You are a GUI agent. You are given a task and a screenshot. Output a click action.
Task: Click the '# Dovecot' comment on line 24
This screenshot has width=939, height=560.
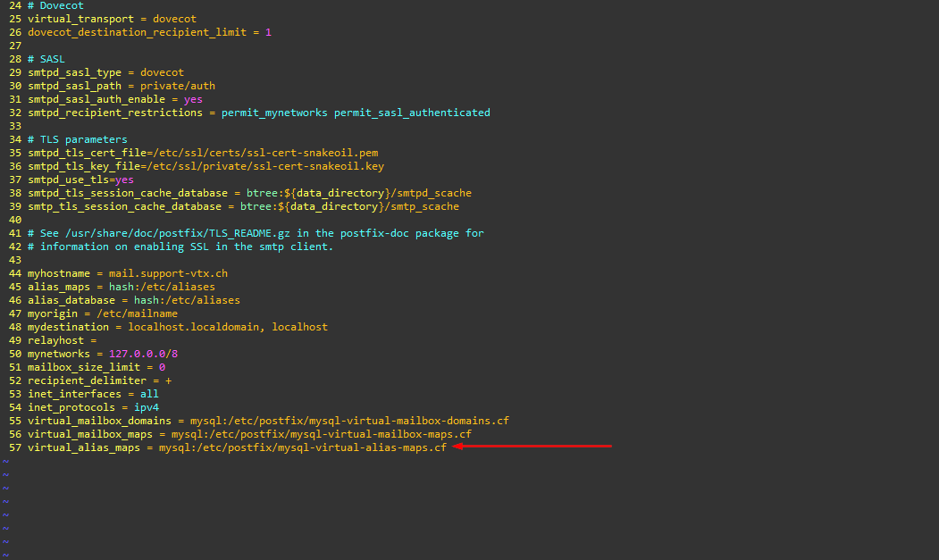point(55,5)
